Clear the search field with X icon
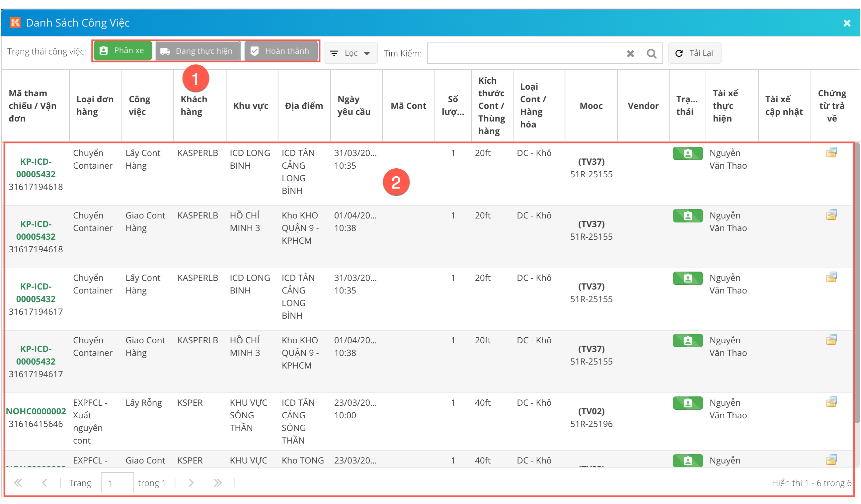The image size is (861, 504). 630,54
